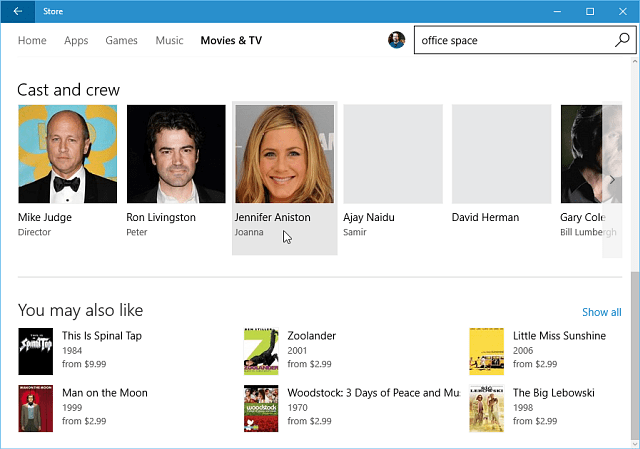Switch to the Apps tab
Image resolution: width=640 pixels, height=449 pixels.
[x=76, y=40]
